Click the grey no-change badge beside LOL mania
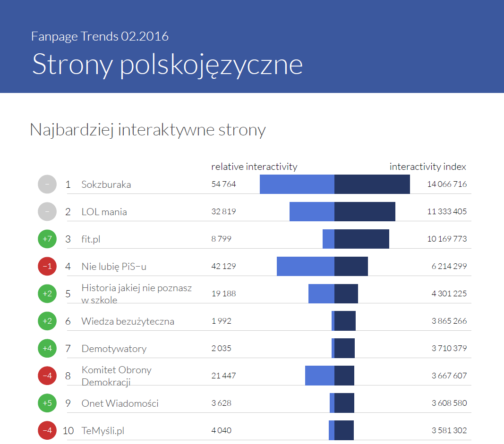The height and width of the screenshot is (444, 504). tap(47, 211)
